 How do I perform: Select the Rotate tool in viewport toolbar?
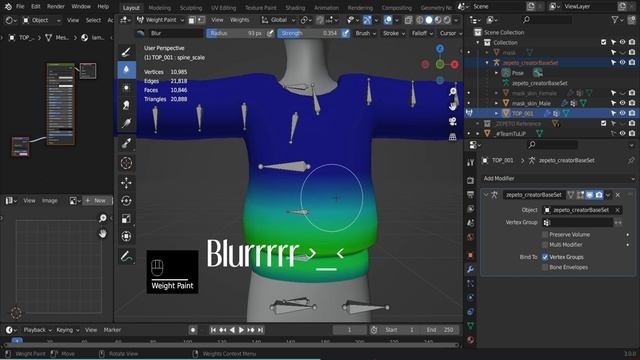pos(126,200)
